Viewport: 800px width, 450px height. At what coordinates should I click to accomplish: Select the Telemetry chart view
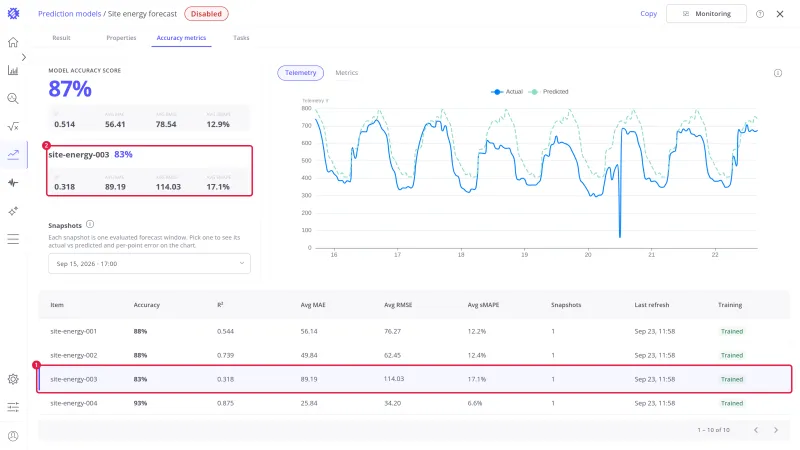[x=301, y=73]
